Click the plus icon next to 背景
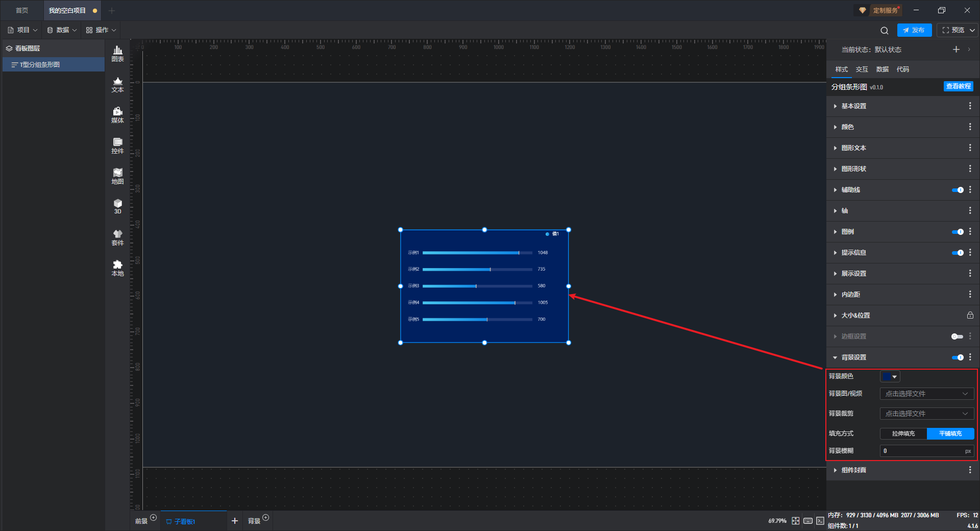This screenshot has width=980, height=531. (265, 518)
